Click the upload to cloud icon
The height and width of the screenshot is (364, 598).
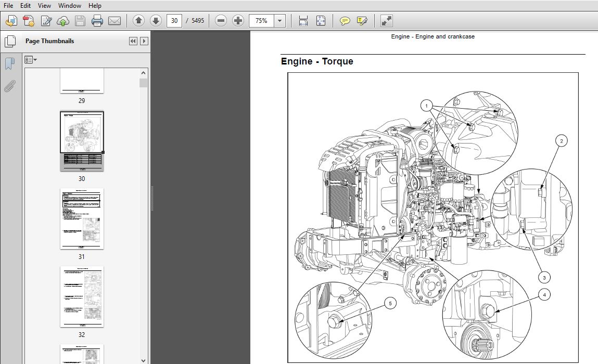coord(63,21)
